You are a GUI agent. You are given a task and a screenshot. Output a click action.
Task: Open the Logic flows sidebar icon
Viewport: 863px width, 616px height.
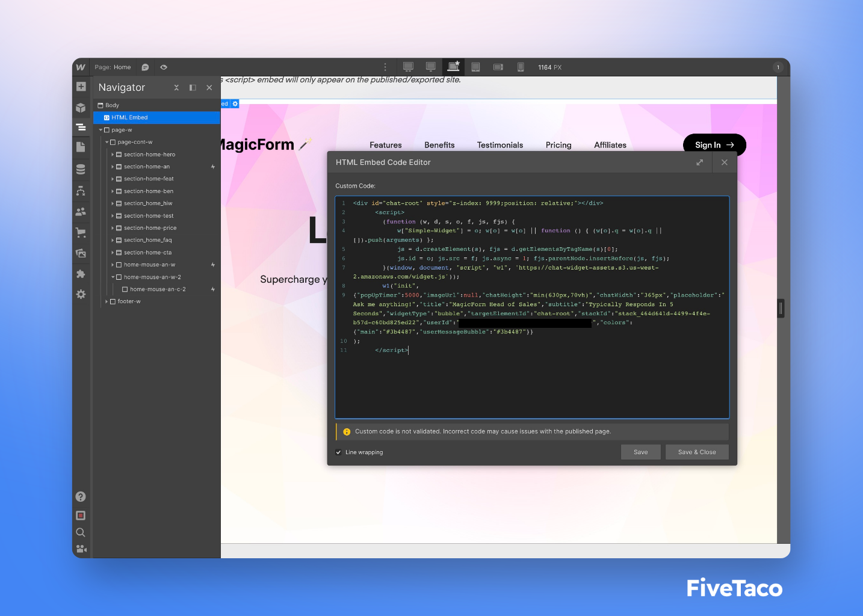pos(81,191)
